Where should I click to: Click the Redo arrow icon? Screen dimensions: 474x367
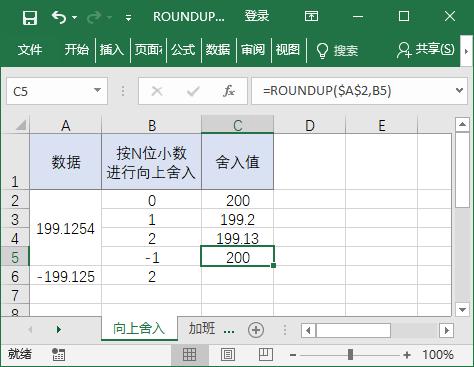[x=94, y=17]
